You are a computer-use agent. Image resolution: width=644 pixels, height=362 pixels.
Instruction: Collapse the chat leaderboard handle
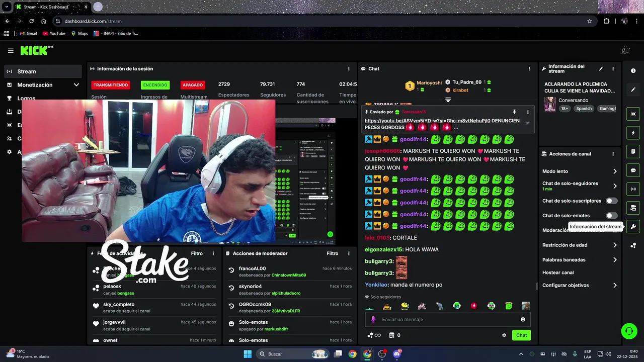coord(448,100)
